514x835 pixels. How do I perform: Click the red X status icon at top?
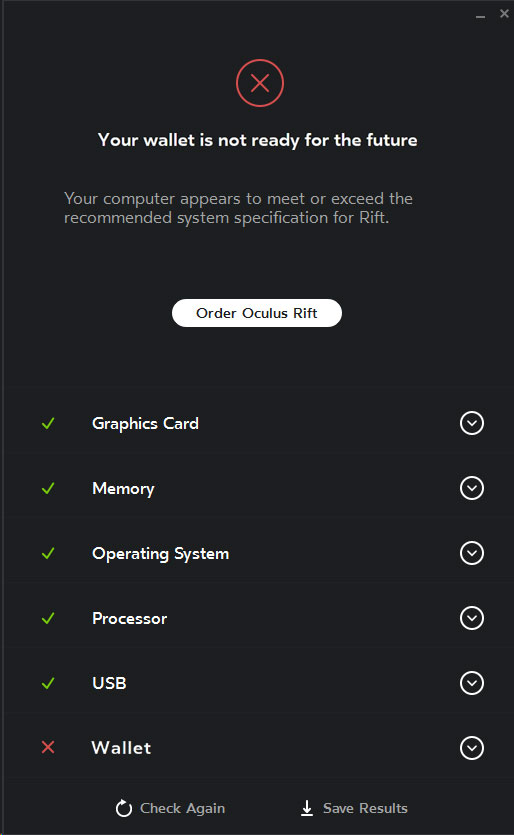(260, 83)
